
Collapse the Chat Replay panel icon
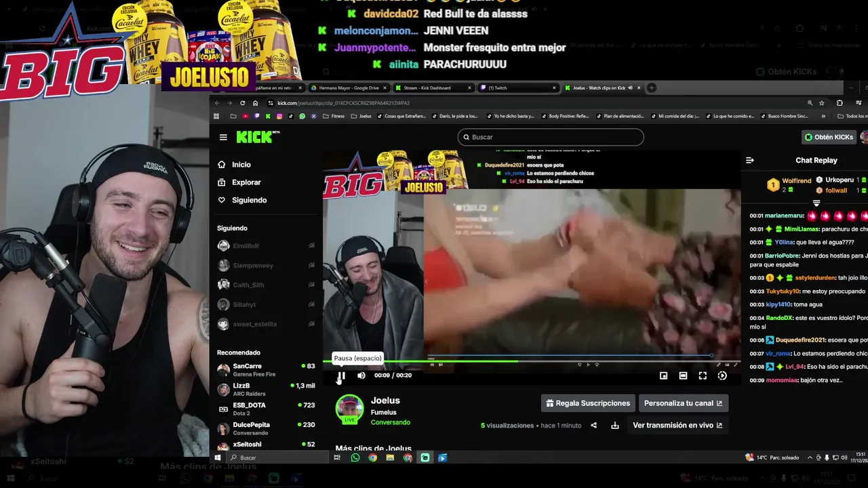coord(749,161)
